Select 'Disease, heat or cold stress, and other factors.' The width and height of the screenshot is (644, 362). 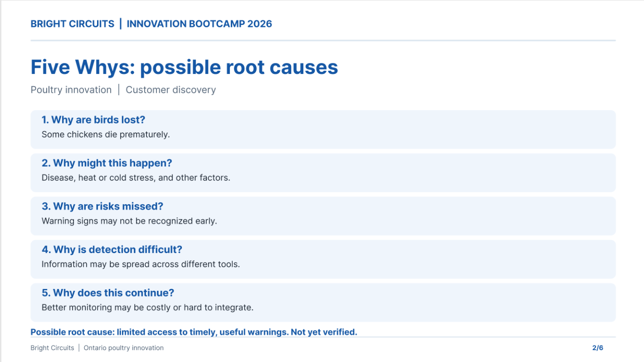(x=136, y=178)
